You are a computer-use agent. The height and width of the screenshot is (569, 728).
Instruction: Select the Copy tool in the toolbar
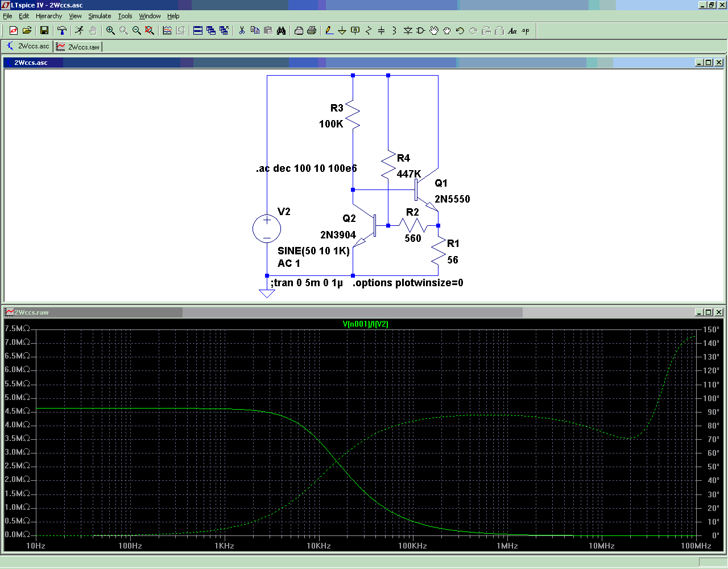255,31
